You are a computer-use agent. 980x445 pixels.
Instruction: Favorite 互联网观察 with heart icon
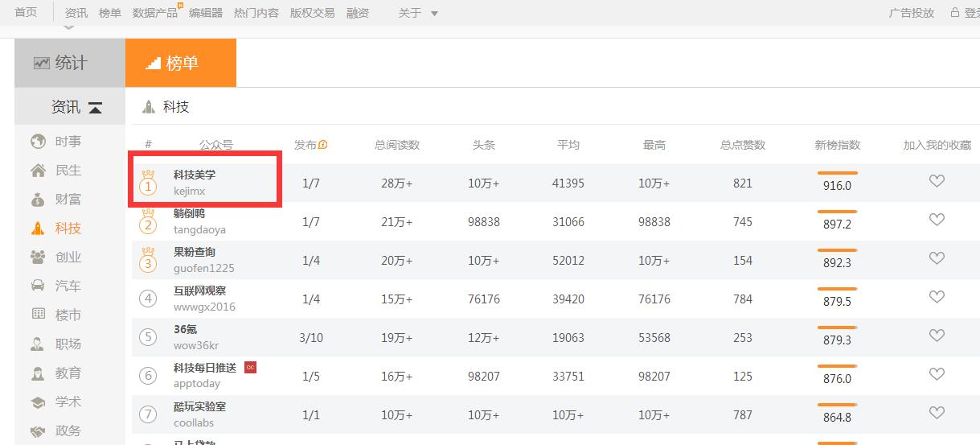pyautogui.click(x=937, y=297)
